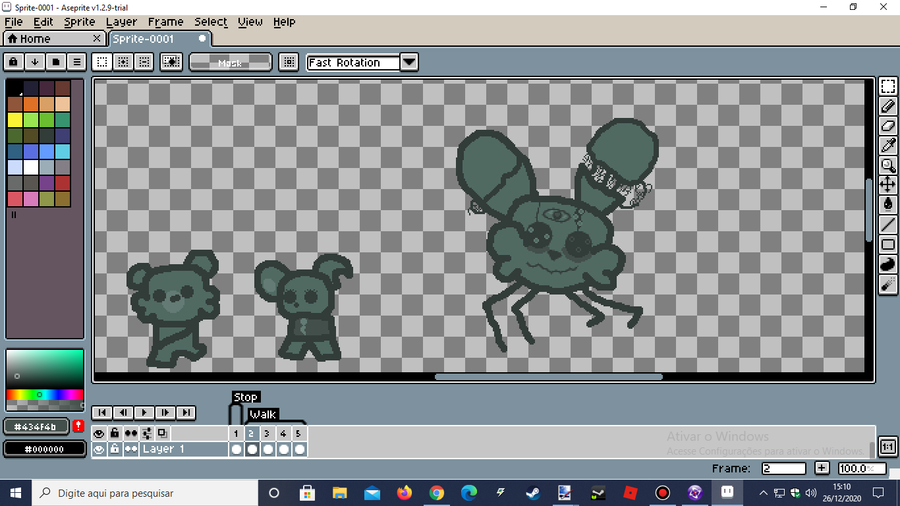Viewport: 900px width, 506px height.
Task: Select the Walk tag label
Action: [x=263, y=414]
